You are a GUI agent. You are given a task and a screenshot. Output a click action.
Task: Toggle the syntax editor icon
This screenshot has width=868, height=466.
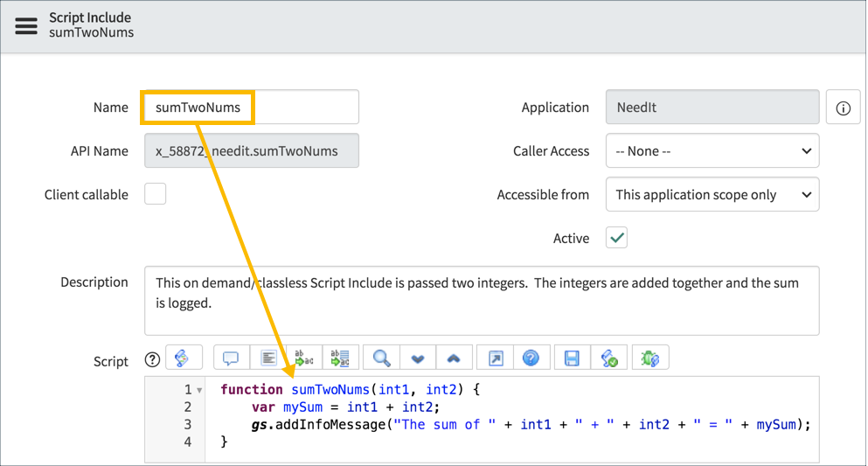tap(183, 358)
